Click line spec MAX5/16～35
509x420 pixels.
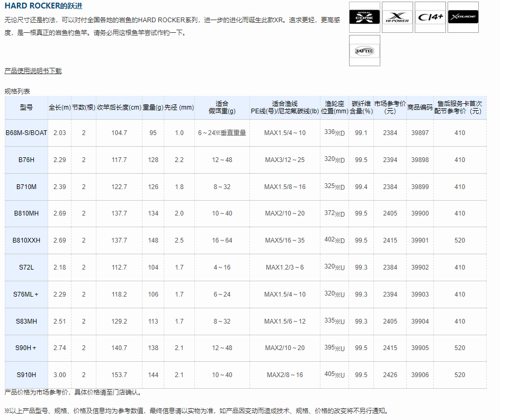point(284,240)
